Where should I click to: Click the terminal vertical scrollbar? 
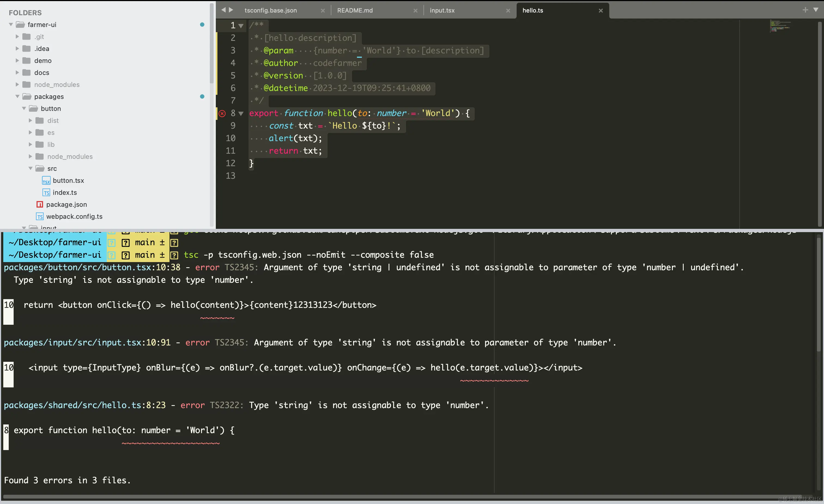pos(819,294)
